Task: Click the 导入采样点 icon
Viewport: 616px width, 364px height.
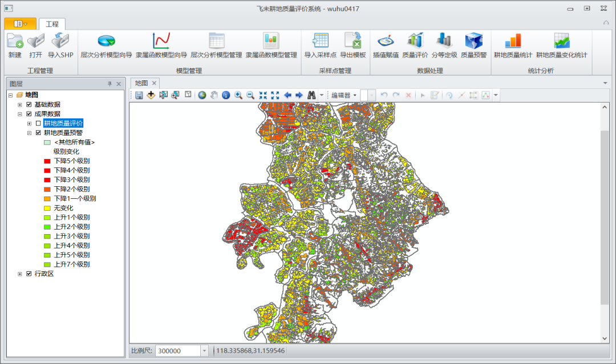Action: [x=320, y=46]
